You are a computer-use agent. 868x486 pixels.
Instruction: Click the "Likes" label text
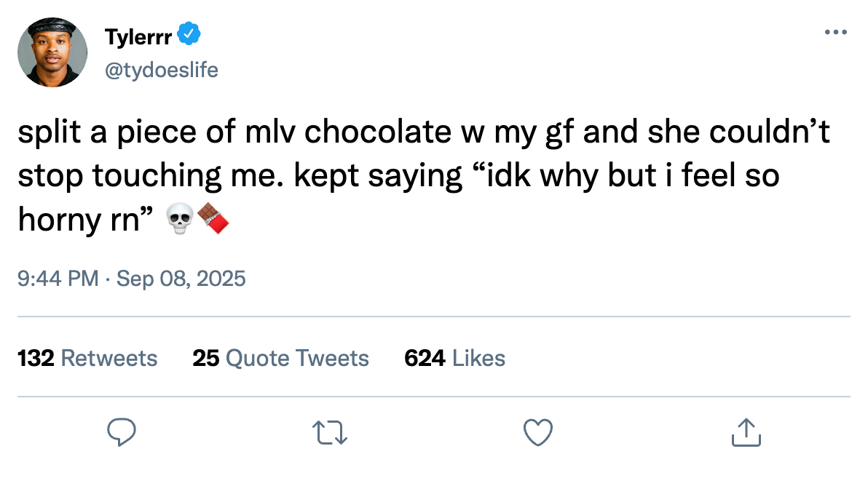[478, 358]
